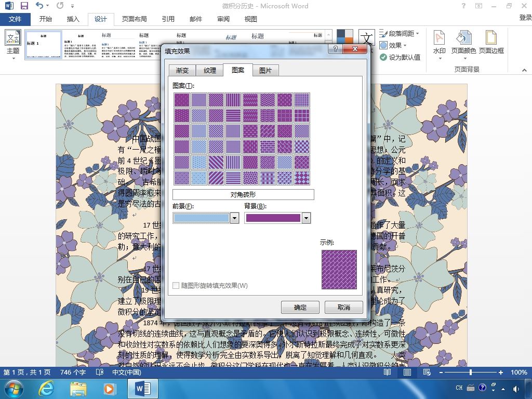Viewport: 532px width, 399px height.
Task: Click the page count 第 1 页 indicator
Action: pyautogui.click(x=27, y=372)
